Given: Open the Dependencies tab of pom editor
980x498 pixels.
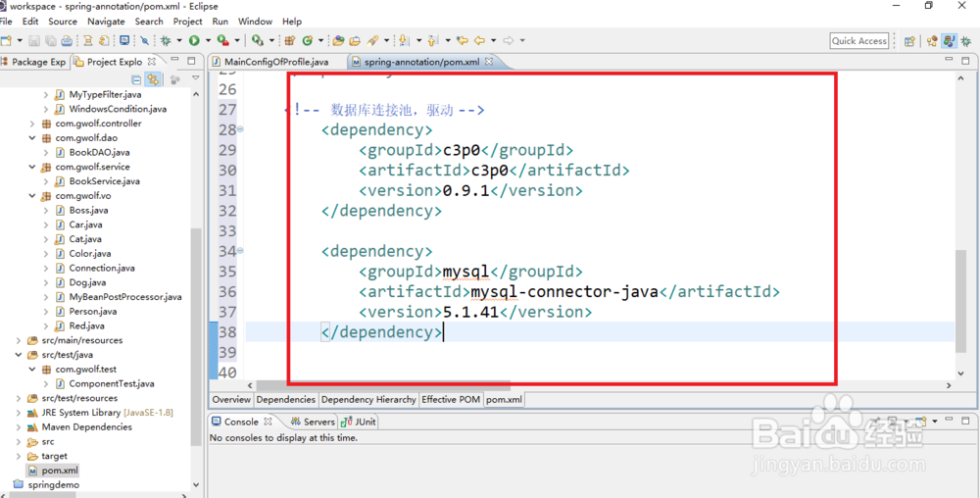Looking at the screenshot, I should [x=285, y=399].
